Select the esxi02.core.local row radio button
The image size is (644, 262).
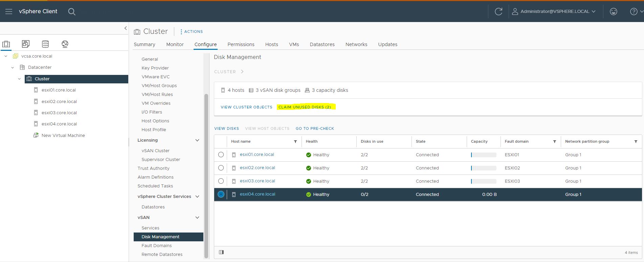click(x=221, y=168)
